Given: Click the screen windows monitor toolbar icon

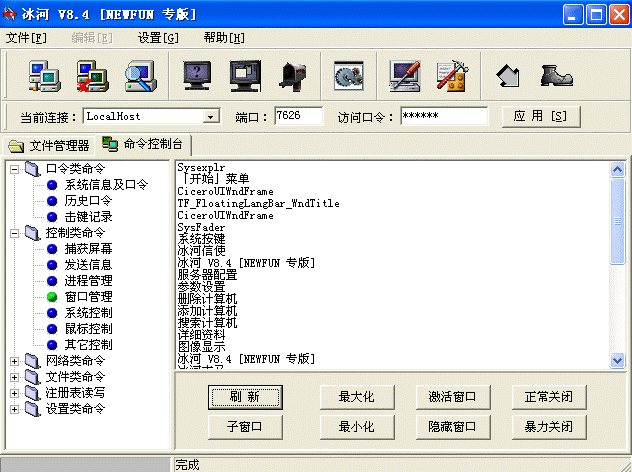Looking at the screenshot, I should click(x=245, y=76).
